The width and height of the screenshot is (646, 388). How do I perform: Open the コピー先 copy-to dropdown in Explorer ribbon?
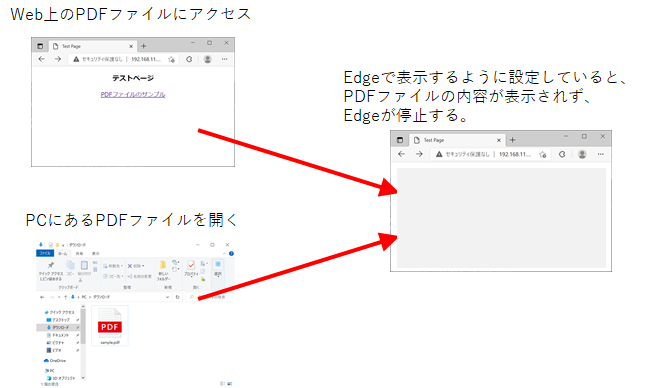coord(113,276)
